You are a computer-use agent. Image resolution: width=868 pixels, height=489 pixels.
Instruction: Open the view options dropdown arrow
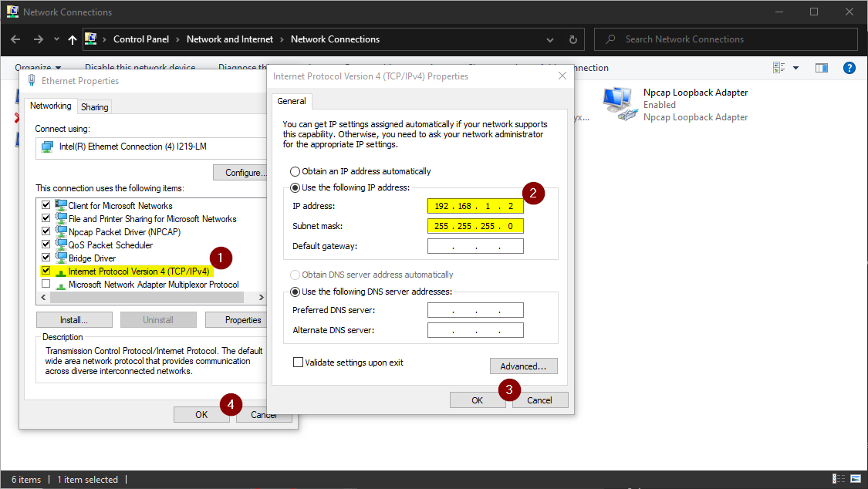point(796,67)
